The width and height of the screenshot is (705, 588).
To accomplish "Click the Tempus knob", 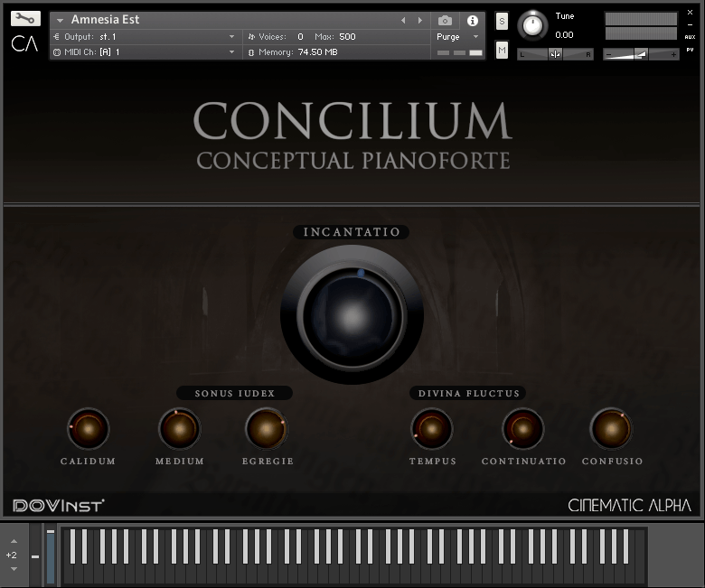I will pos(432,428).
